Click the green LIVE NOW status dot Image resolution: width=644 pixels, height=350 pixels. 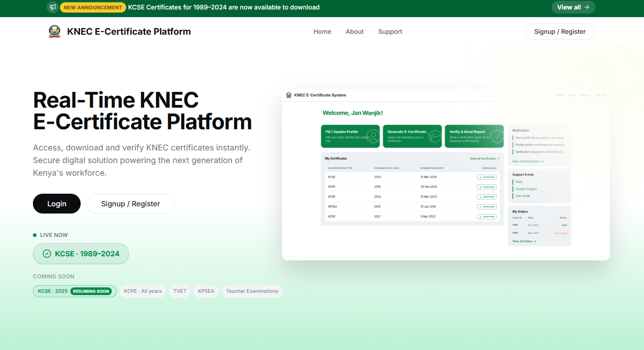tap(35, 235)
